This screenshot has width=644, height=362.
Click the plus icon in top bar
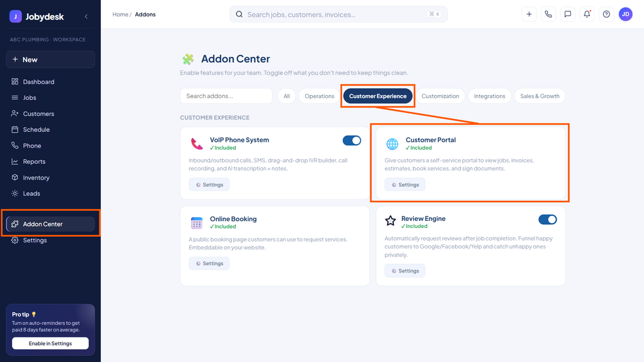tap(529, 14)
